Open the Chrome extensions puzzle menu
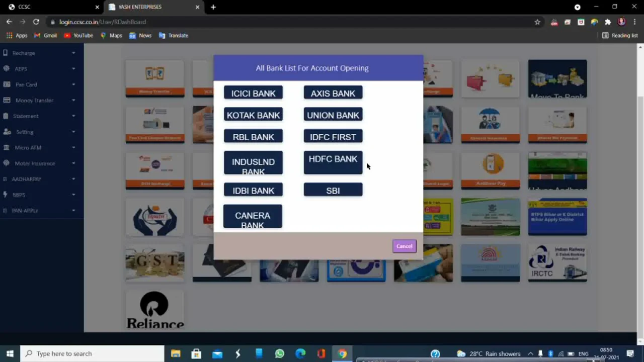Image resolution: width=644 pixels, height=362 pixels. coord(608,22)
